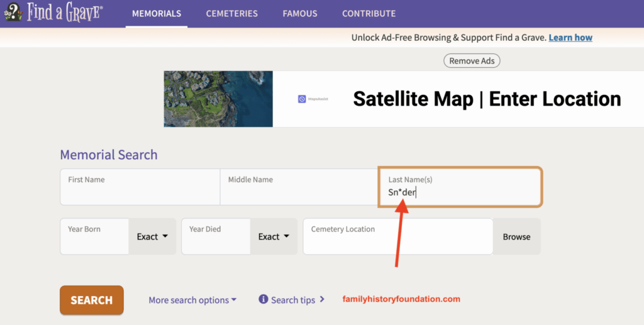Open the Contribute menu item
Screen dimensions: 644x325
click(x=369, y=13)
